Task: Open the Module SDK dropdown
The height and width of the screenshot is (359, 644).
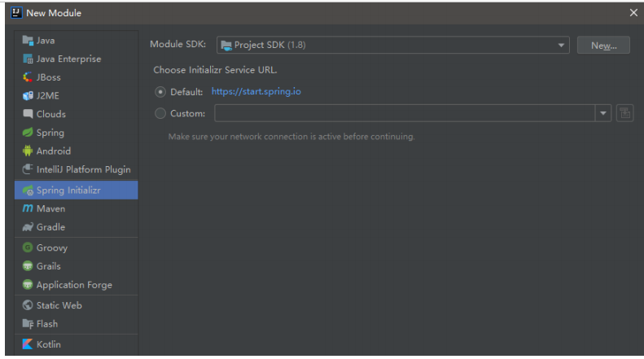Action: click(392, 45)
